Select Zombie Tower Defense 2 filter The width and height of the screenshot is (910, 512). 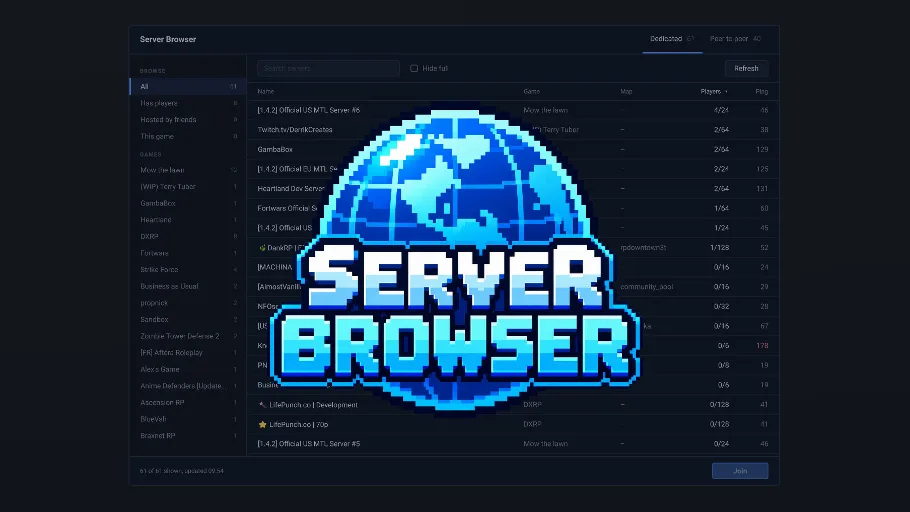click(x=188, y=336)
